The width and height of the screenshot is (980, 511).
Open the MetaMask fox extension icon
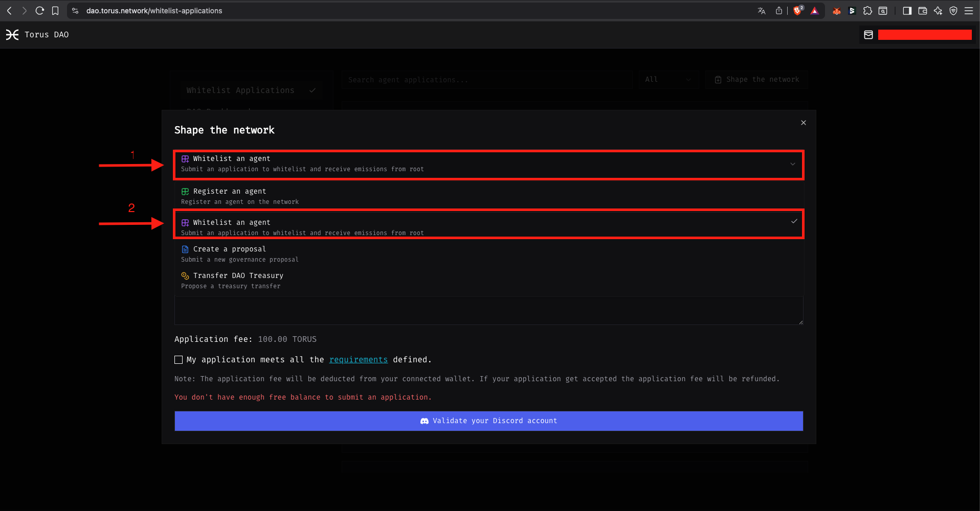[837, 10]
